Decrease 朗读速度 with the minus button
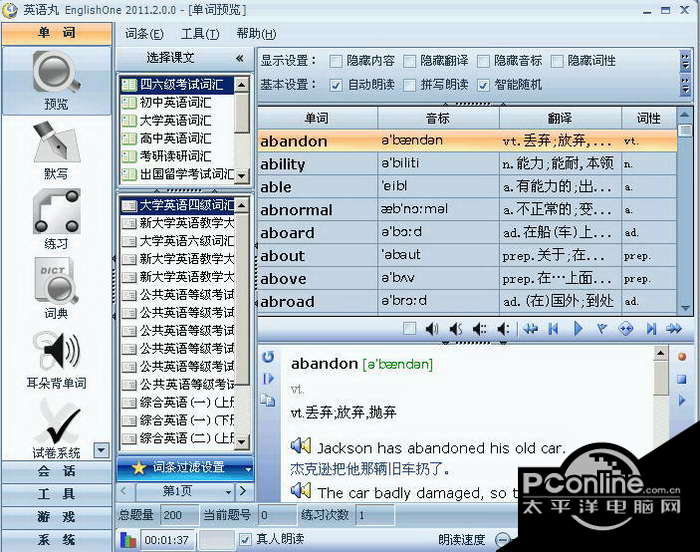This screenshot has height=552, width=700. pyautogui.click(x=503, y=540)
